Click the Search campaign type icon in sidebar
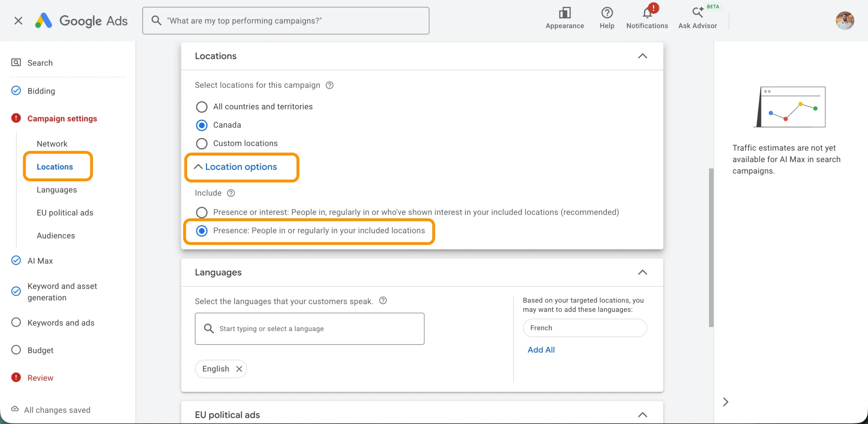 pos(16,62)
